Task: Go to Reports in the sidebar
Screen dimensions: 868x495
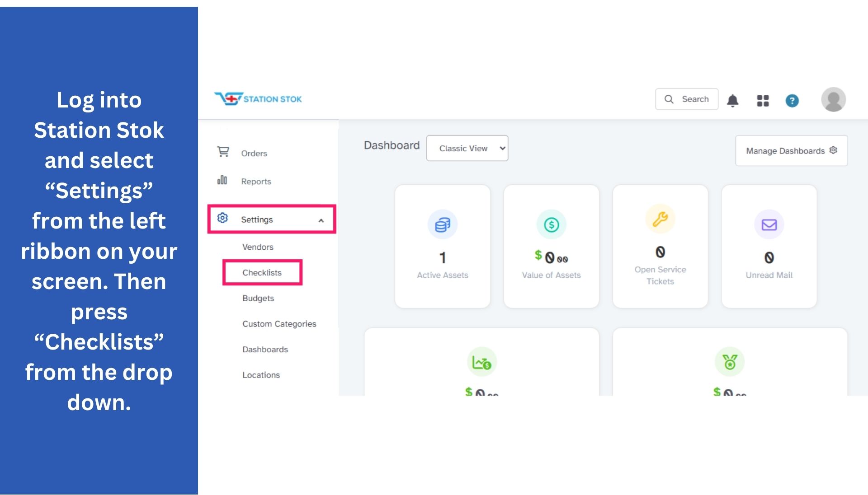Action: (256, 181)
